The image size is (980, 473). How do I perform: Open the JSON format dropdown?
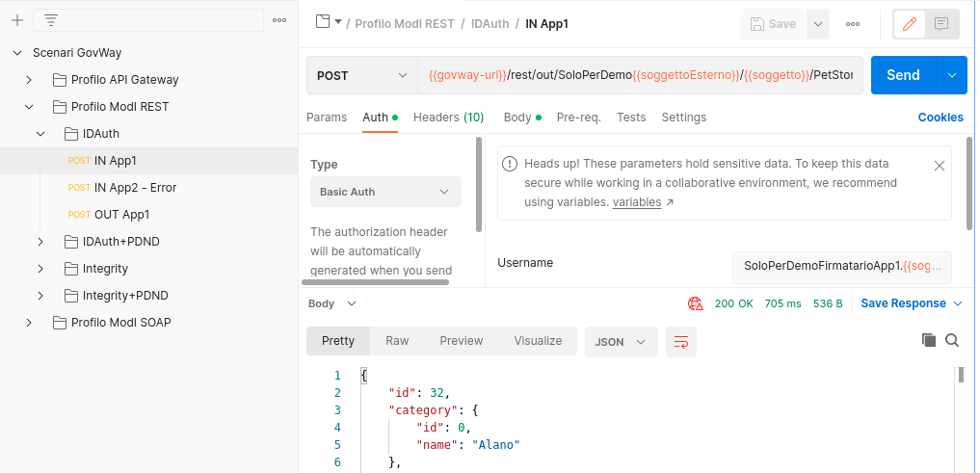pos(622,342)
